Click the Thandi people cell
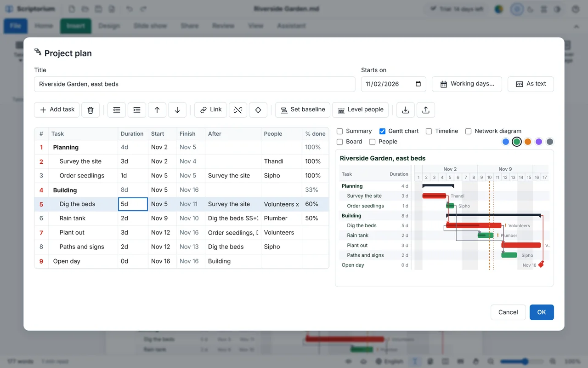The width and height of the screenshot is (588, 368). coord(281,161)
